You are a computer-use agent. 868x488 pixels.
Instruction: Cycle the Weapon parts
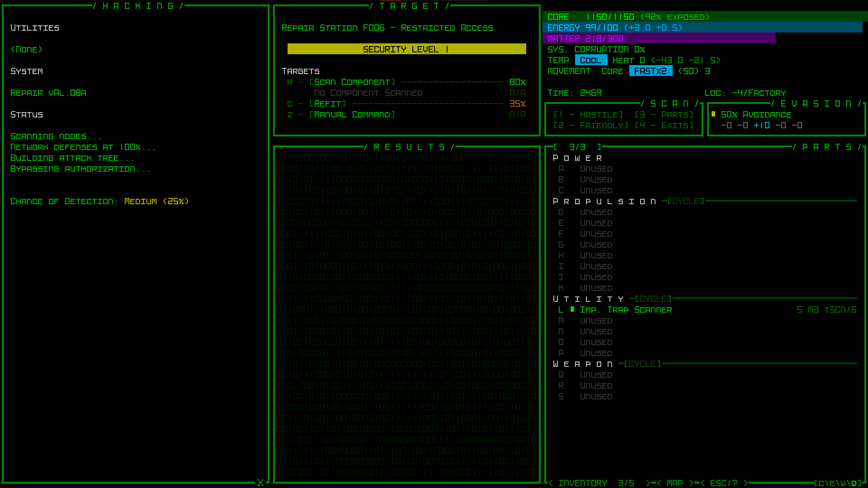tap(642, 364)
